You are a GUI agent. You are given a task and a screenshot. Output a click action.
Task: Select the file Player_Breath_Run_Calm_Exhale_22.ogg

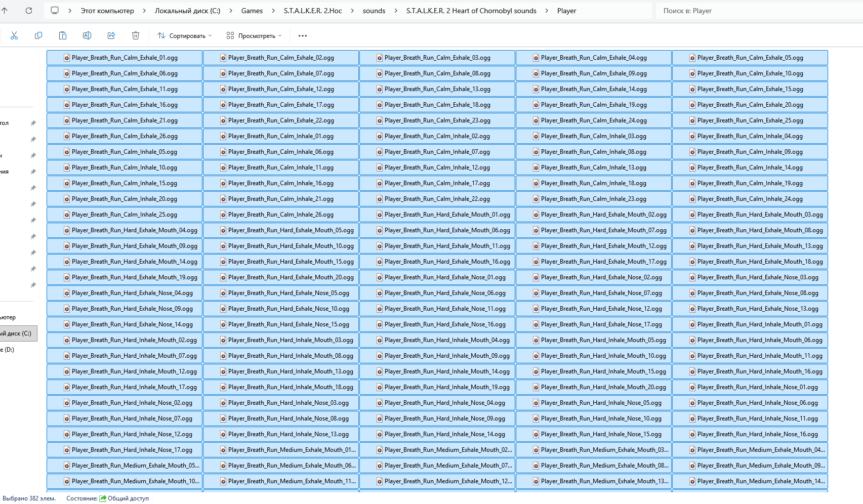point(281,120)
